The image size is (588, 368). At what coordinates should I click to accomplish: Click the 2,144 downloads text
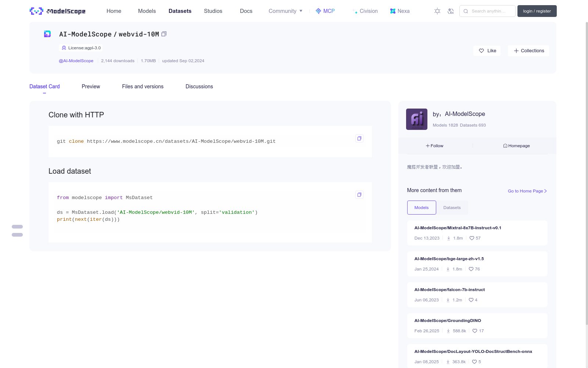[118, 61]
